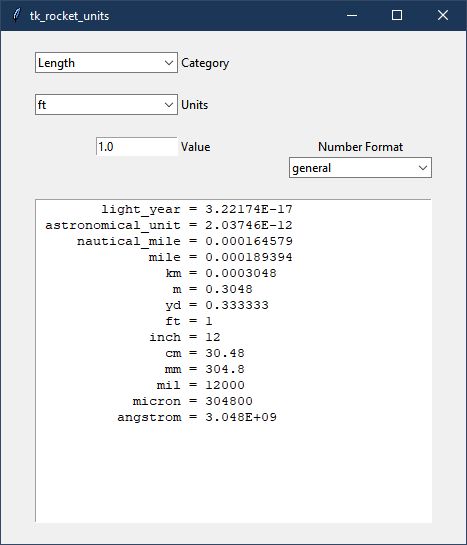The width and height of the screenshot is (467, 545).
Task: Click the mm = 304.8 row
Action: click(205, 369)
